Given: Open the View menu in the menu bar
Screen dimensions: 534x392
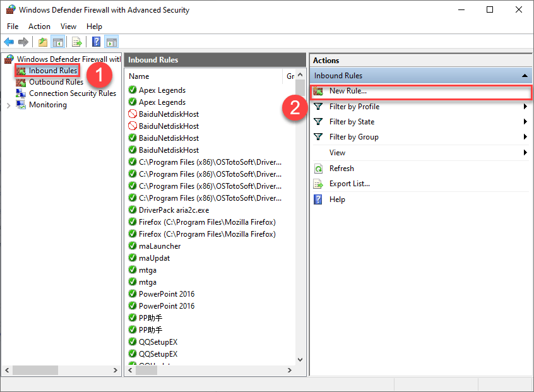Looking at the screenshot, I should point(68,27).
